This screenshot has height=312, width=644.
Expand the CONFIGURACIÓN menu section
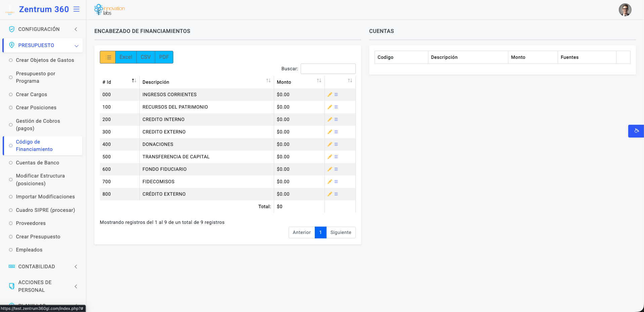[x=43, y=29]
